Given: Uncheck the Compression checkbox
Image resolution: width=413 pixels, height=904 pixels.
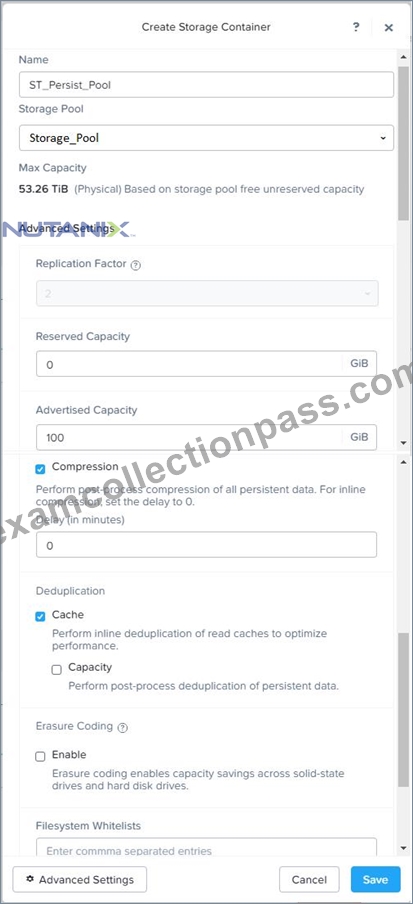Looking at the screenshot, I should 40,469.
